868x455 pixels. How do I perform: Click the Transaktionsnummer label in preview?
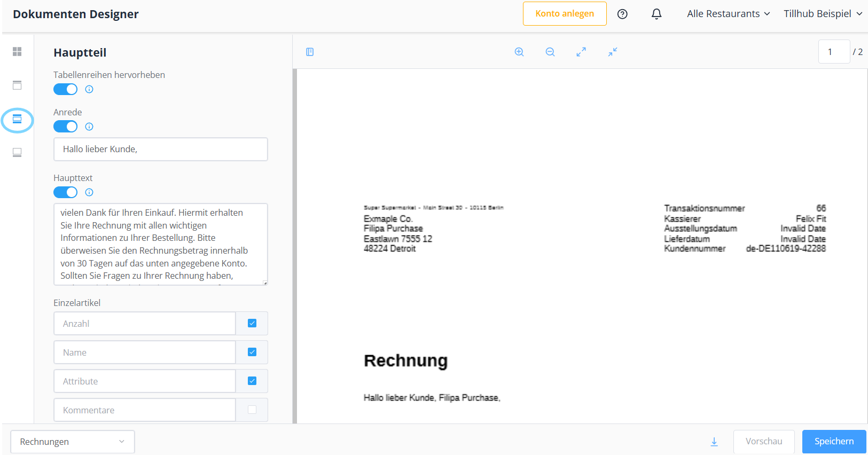coord(704,208)
